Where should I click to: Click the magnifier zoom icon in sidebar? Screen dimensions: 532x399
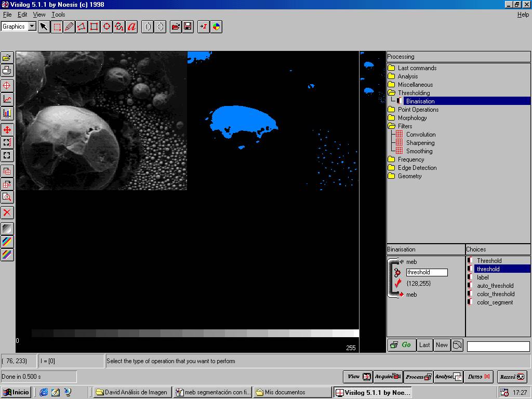point(7,197)
